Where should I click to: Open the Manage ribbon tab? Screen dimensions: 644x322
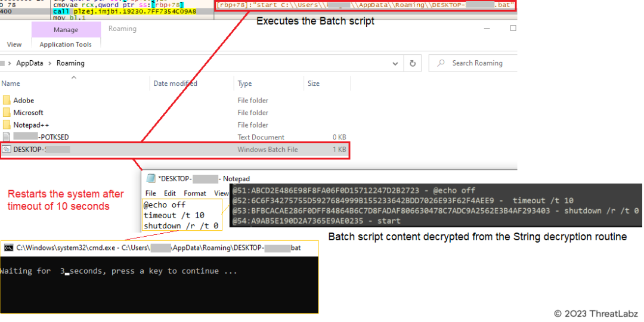(66, 30)
